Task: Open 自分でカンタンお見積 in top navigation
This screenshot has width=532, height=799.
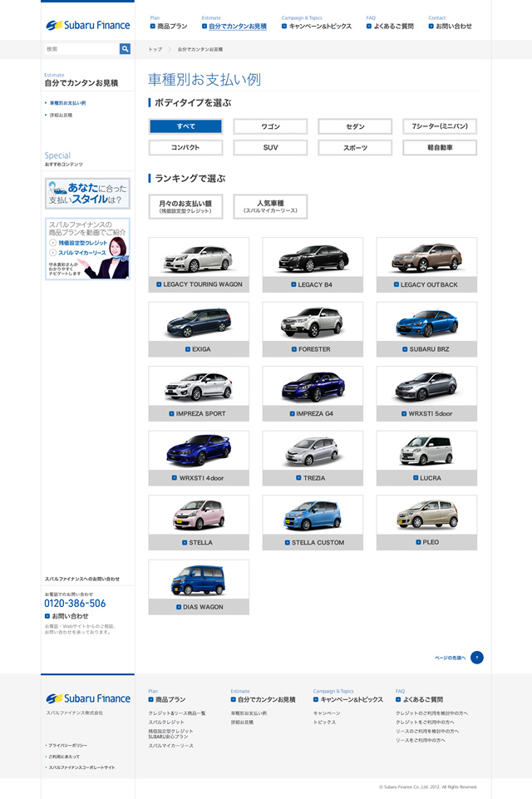Action: tap(234, 26)
